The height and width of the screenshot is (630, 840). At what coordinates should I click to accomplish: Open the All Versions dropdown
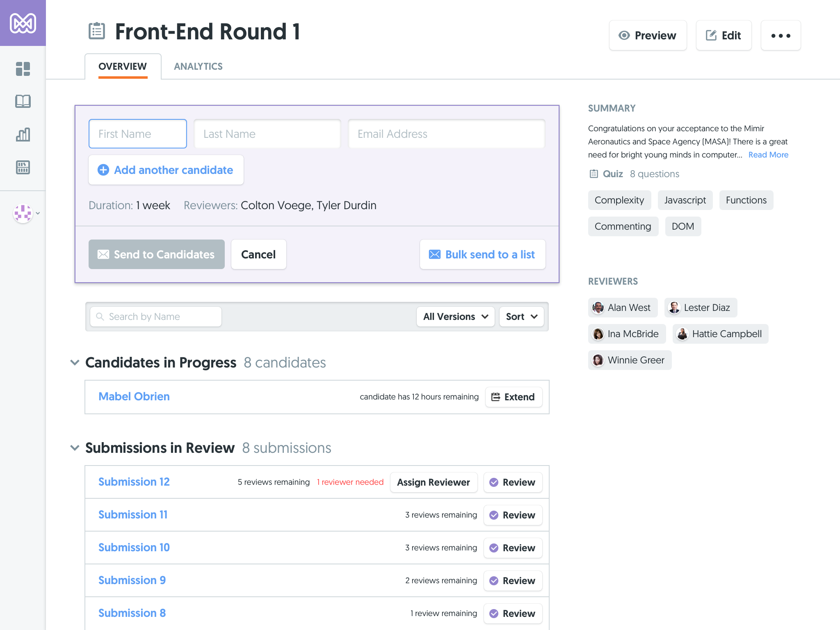coord(455,317)
